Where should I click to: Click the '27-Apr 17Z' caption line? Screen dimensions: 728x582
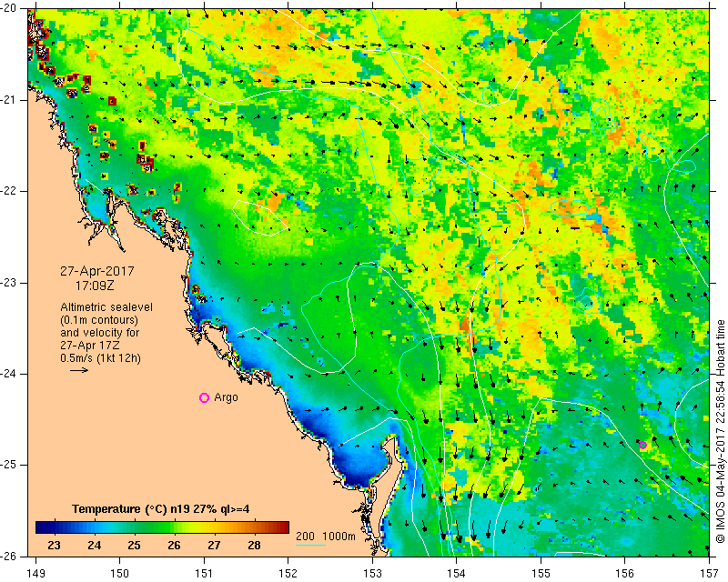[88, 346]
